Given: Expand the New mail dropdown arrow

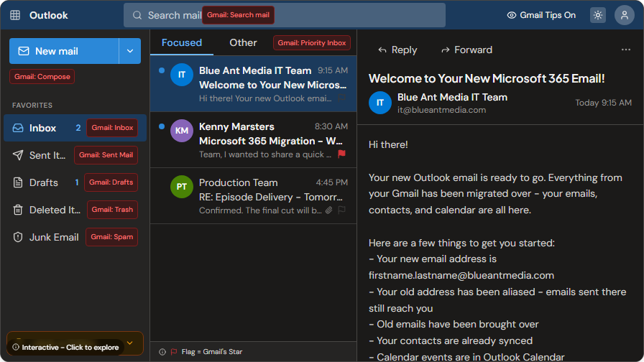Looking at the screenshot, I should [130, 51].
